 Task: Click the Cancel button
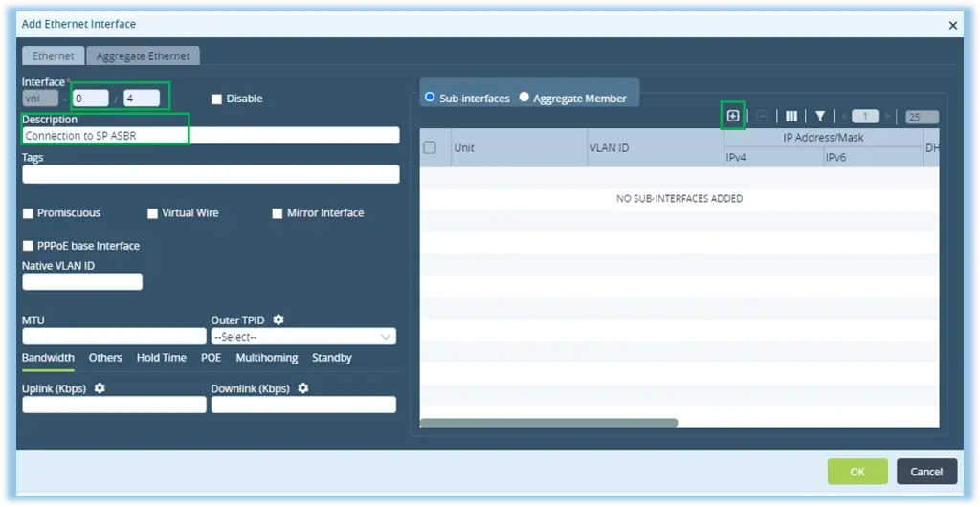pos(925,472)
